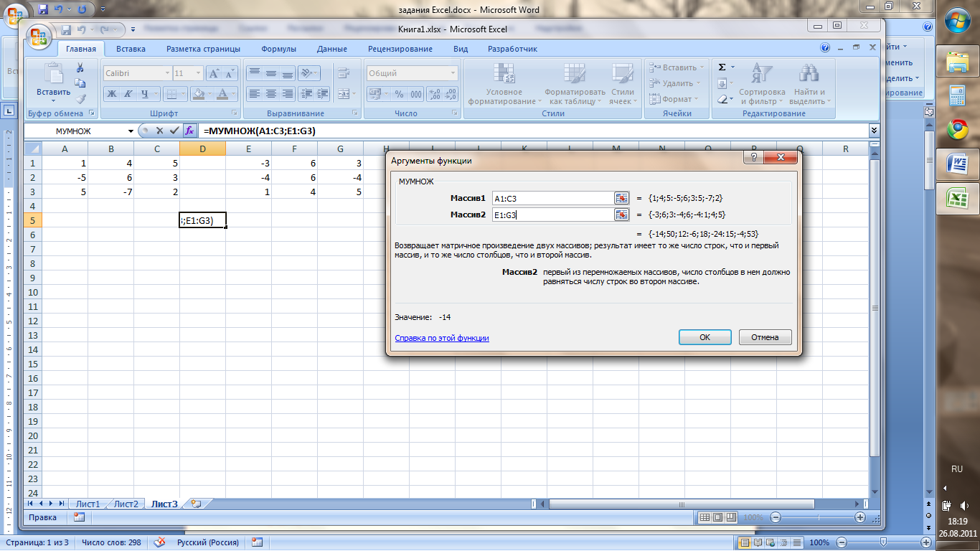Collapse dialog via Массив1 range selector icon
Image resolution: width=980 pixels, height=551 pixels.
coord(621,198)
